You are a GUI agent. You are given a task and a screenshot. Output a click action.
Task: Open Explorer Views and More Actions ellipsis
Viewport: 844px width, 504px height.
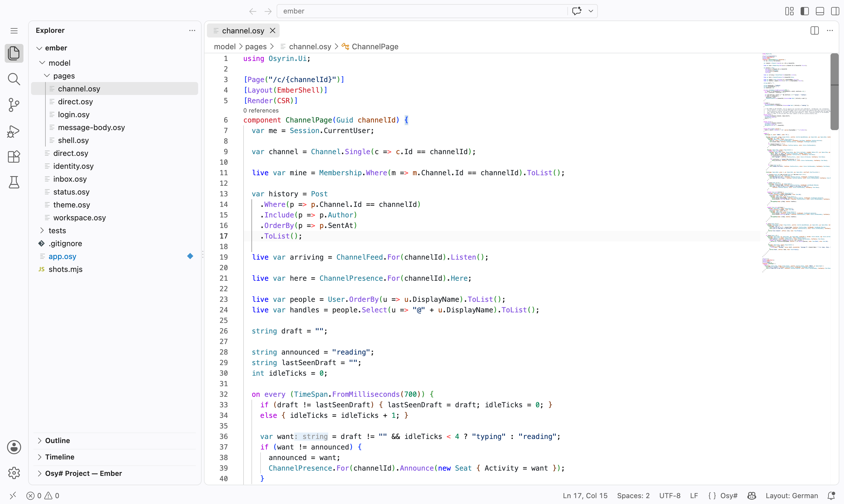[x=192, y=30]
